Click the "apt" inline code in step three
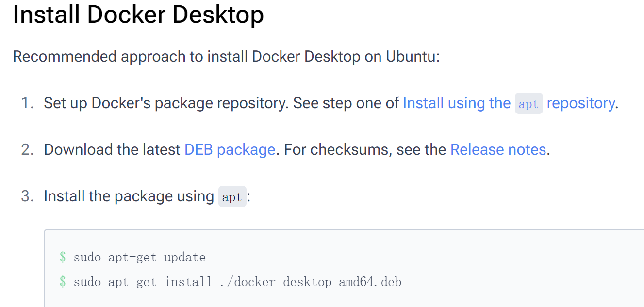Screen dimensions: 644x307 pyautogui.click(x=232, y=197)
